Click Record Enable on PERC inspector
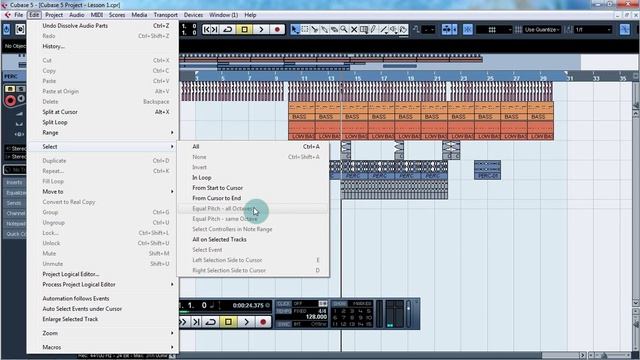640x360 pixels. click(10, 100)
